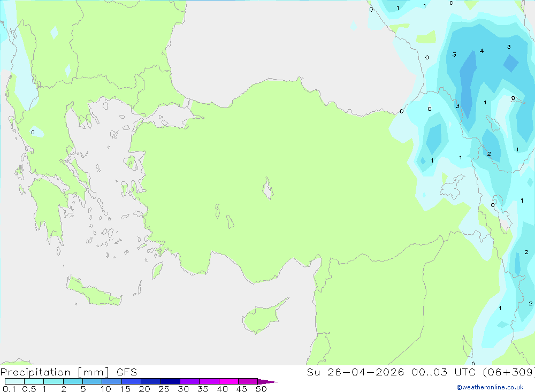Select the 2–5 mm legend color swatch
The width and height of the screenshot is (535, 392).
click(x=73, y=381)
